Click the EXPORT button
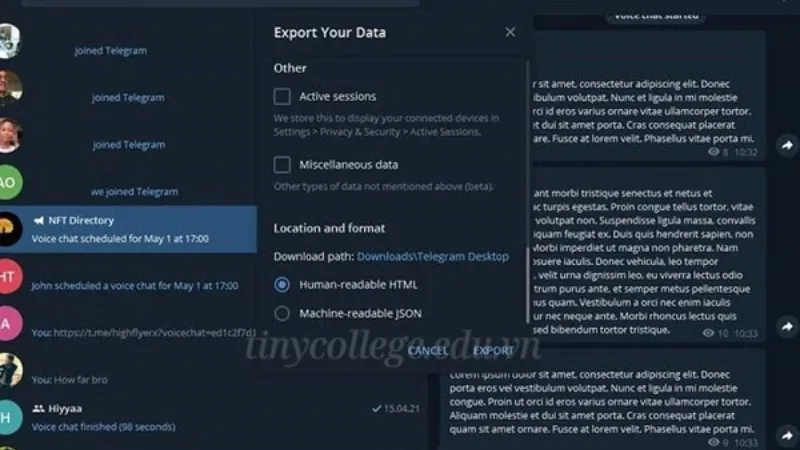Image resolution: width=800 pixels, height=450 pixels. pyautogui.click(x=493, y=351)
